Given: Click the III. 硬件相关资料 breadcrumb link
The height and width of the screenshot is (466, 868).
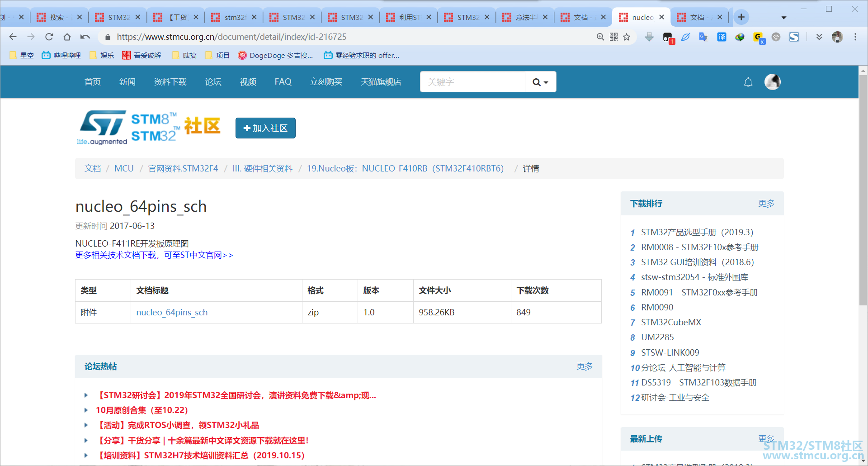Looking at the screenshot, I should pyautogui.click(x=263, y=169).
